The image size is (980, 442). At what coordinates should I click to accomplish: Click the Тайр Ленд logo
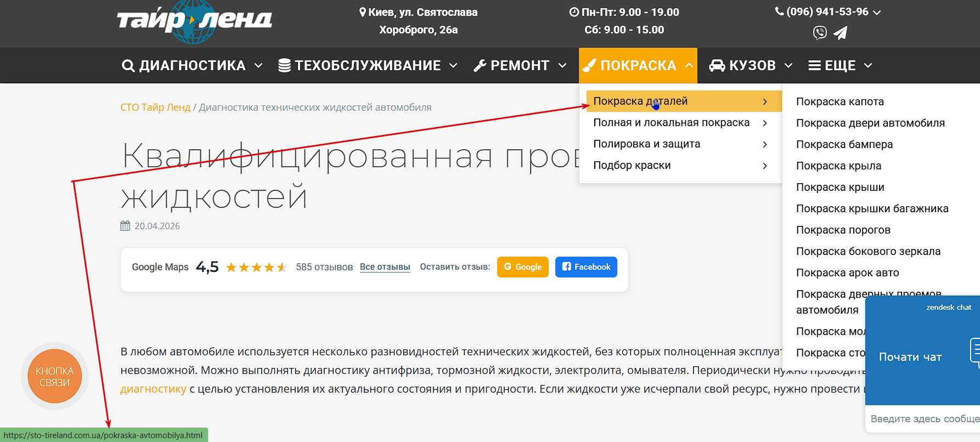(x=194, y=22)
